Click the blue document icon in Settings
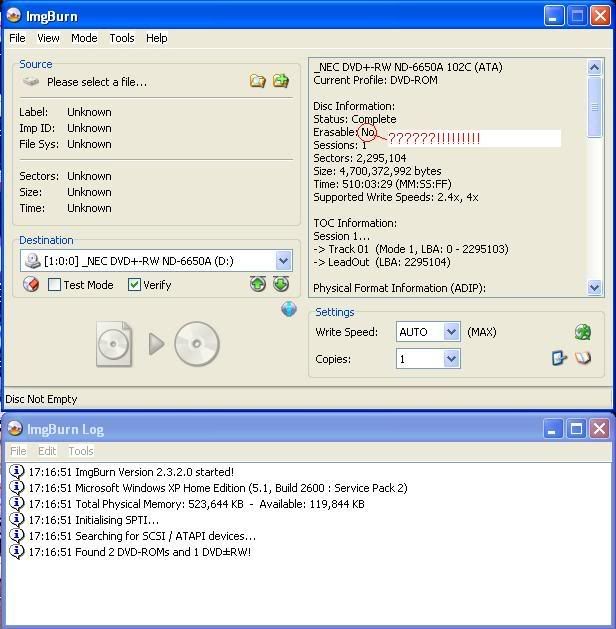 [559, 358]
